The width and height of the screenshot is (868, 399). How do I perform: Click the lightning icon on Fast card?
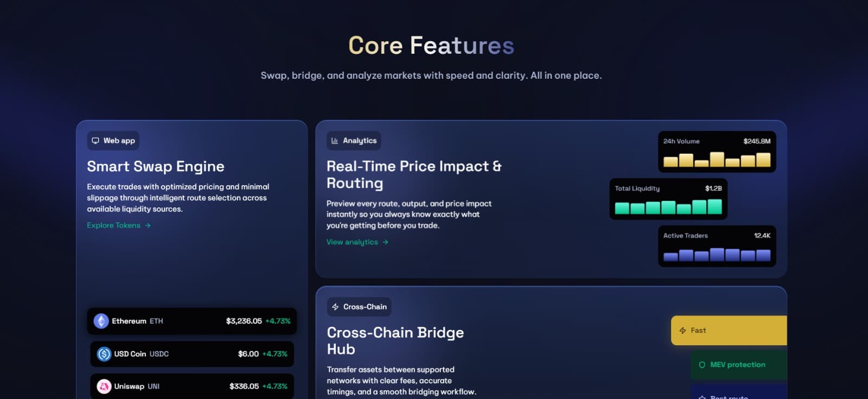(x=682, y=331)
